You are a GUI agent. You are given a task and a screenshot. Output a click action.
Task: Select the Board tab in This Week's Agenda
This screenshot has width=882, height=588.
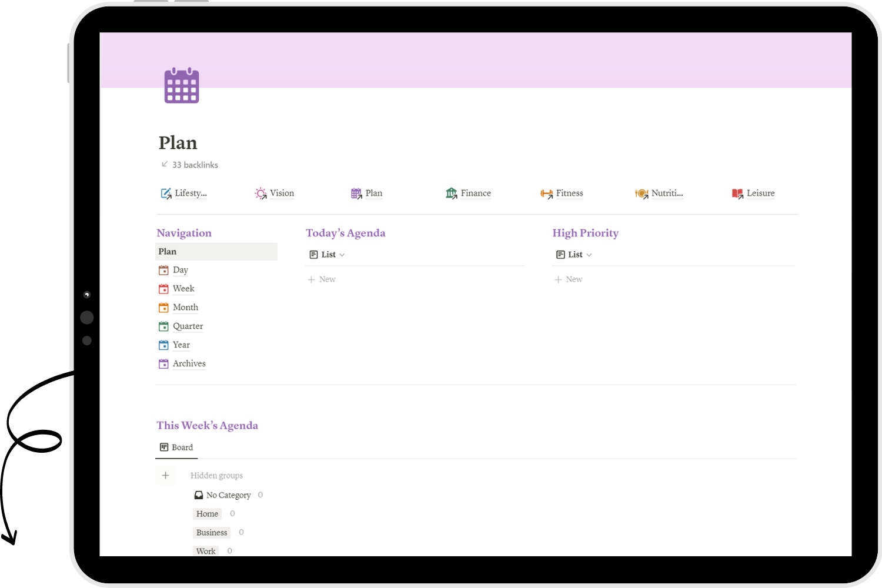tap(176, 447)
